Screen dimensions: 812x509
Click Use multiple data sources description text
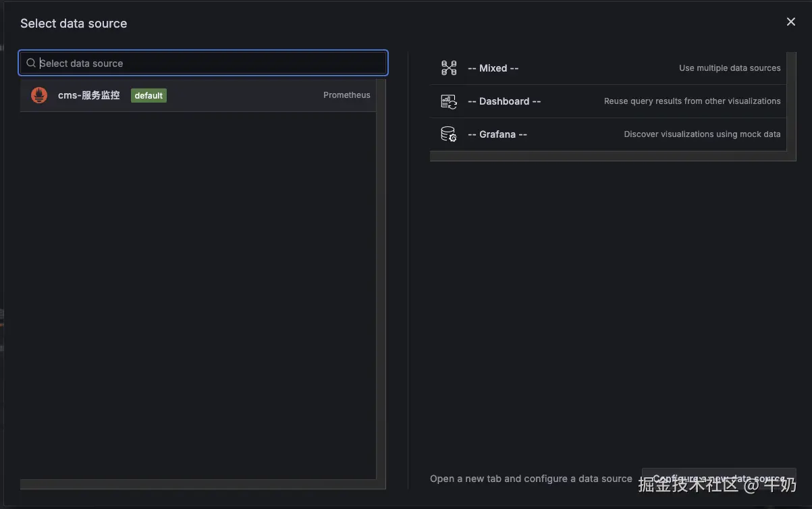(729, 67)
